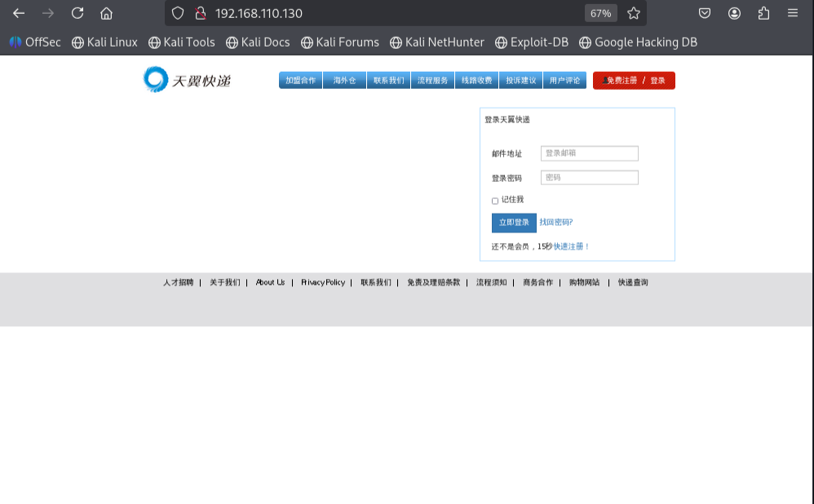The image size is (814, 504).
Task: Open the 找回密码? forgot password link
Action: 556,222
